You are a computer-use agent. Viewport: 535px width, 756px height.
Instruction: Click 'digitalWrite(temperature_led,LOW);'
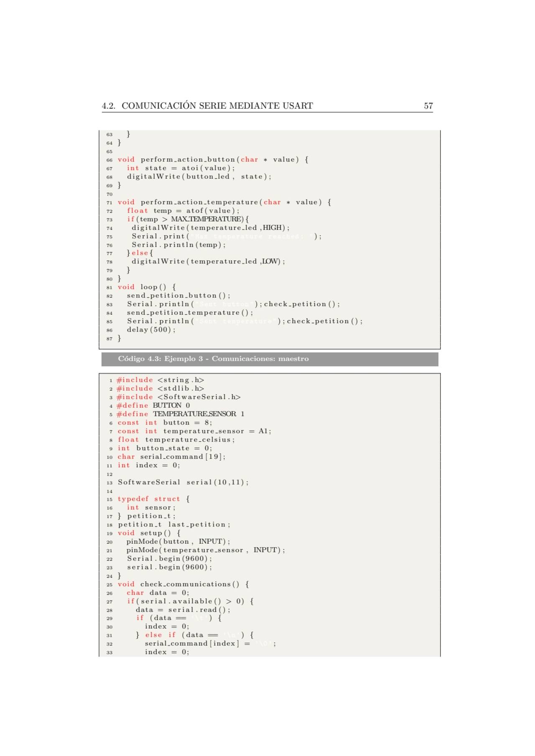click(208, 262)
